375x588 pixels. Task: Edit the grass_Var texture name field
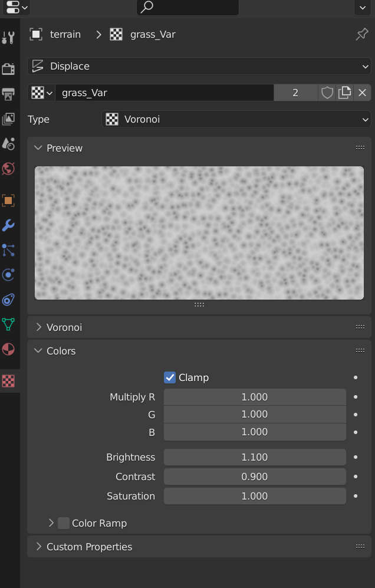tap(165, 93)
